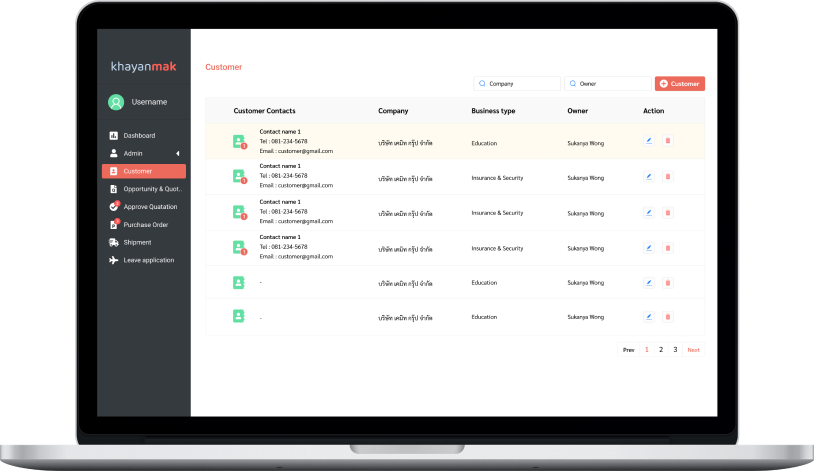
Task: Expand the Admin menu arrow
Action: [177, 153]
